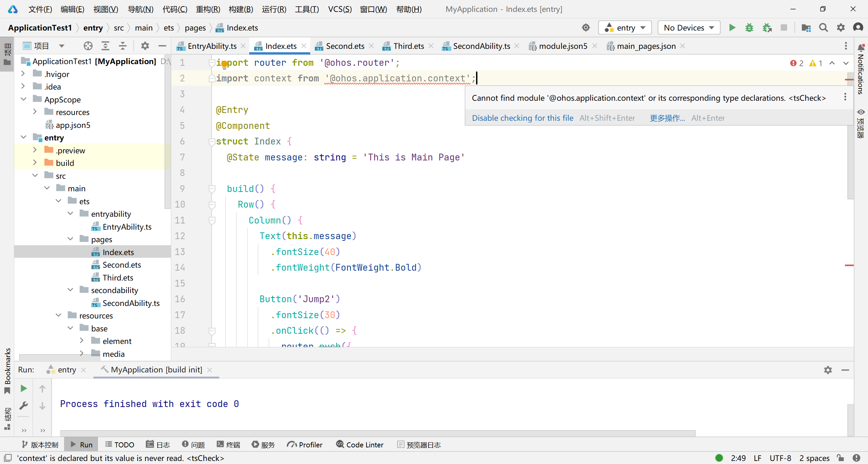Click the down arrow in the Run panel

[42, 405]
